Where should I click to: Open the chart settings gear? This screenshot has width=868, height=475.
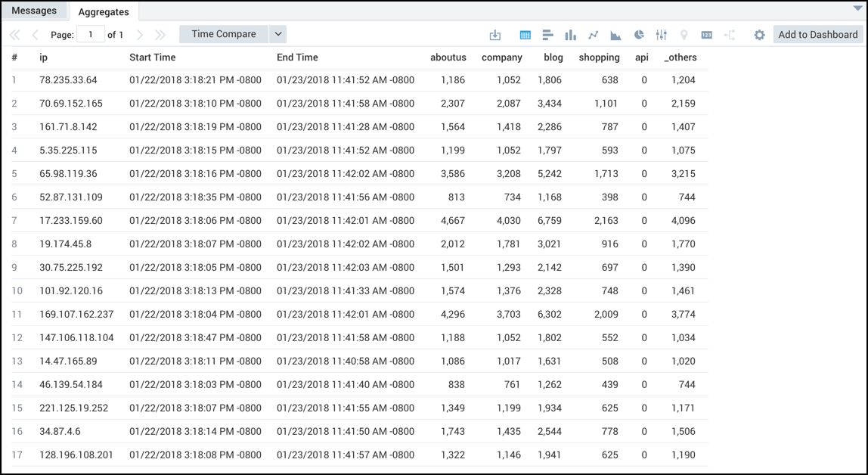[x=759, y=34]
